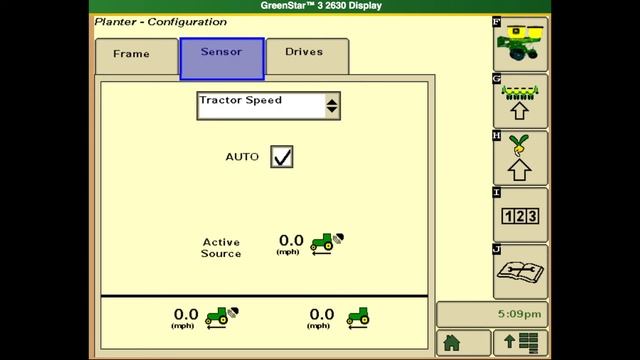Click the AUTO label text

point(242,157)
